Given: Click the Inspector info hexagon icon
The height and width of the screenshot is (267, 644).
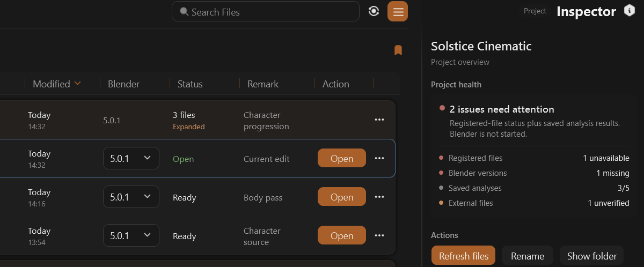Looking at the screenshot, I should point(630,11).
